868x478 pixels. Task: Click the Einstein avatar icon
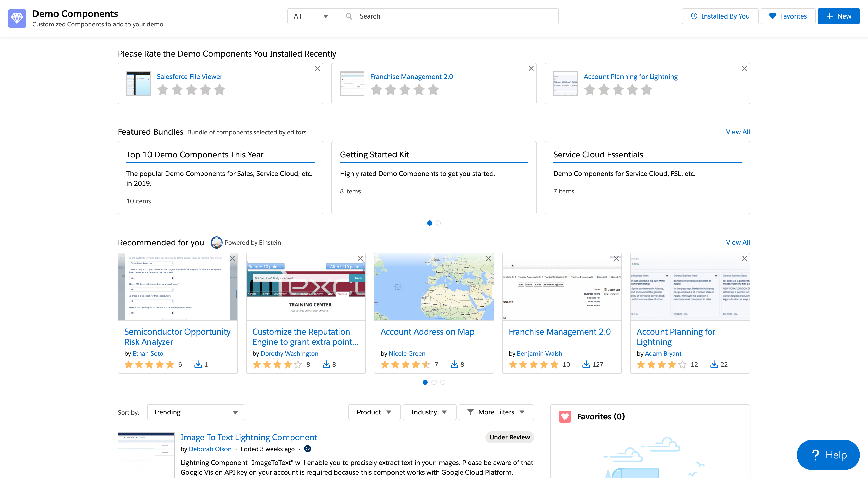point(216,242)
